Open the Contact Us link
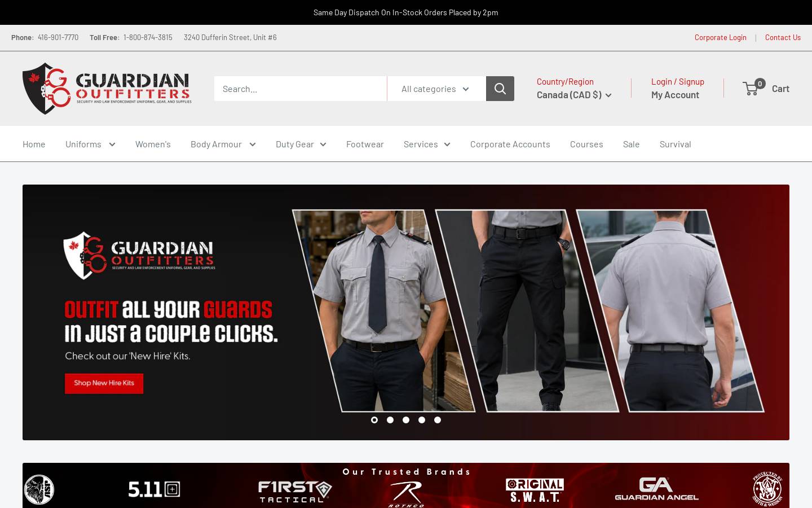 [x=783, y=37]
